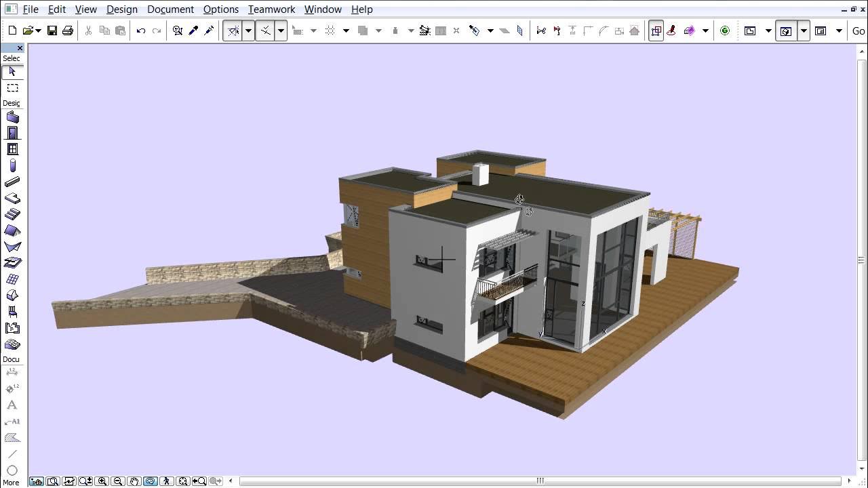Select the Label tool
868x488 pixels.
click(x=12, y=422)
